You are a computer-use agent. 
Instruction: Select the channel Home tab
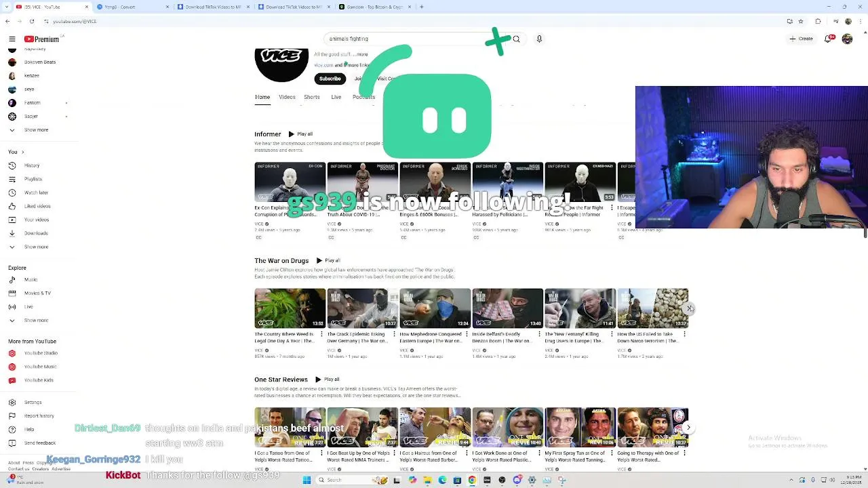pyautogui.click(x=262, y=97)
